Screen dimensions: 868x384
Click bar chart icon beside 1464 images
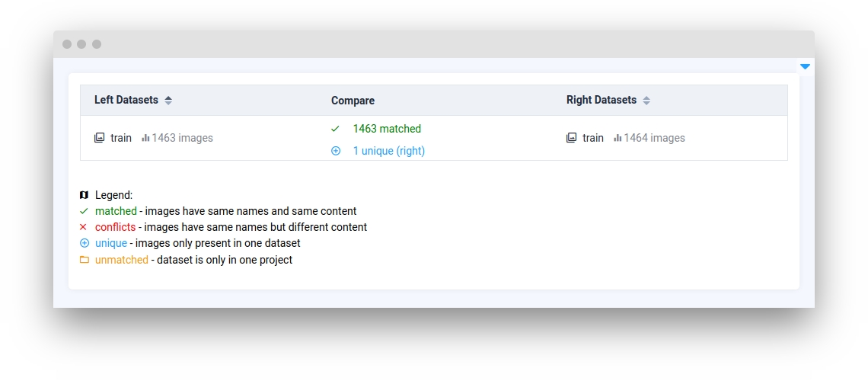pyautogui.click(x=617, y=138)
